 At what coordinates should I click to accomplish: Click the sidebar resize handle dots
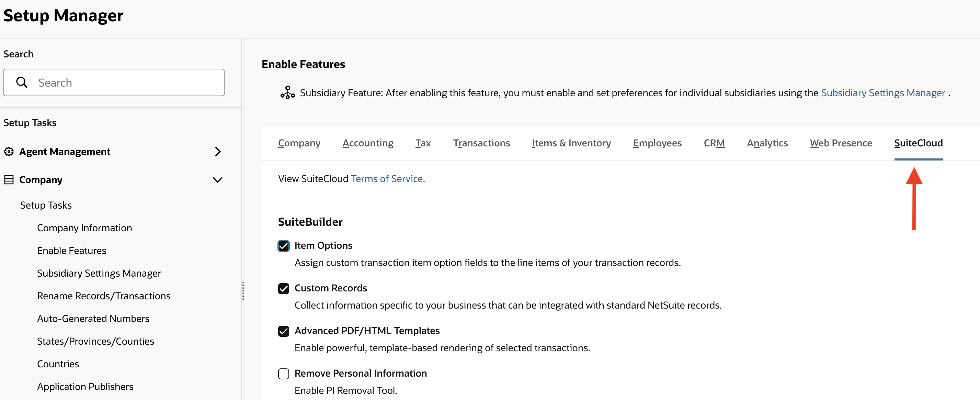tap(243, 291)
